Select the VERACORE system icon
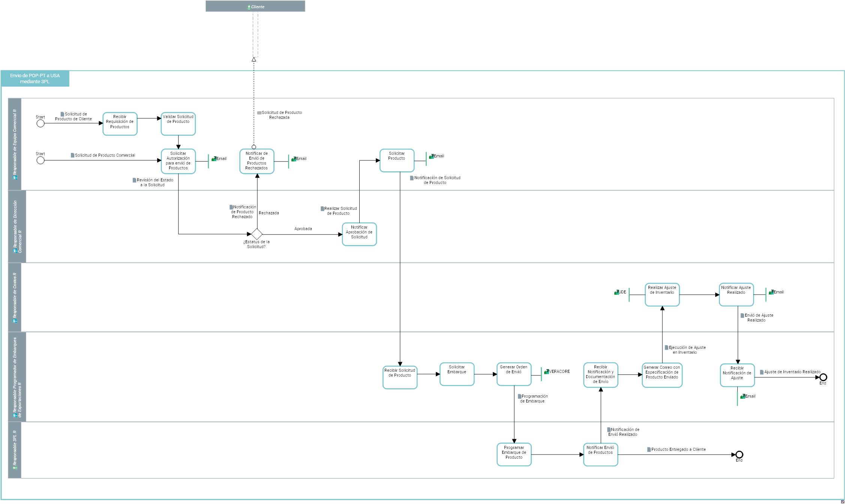This screenshot has width=845, height=504. 546,372
